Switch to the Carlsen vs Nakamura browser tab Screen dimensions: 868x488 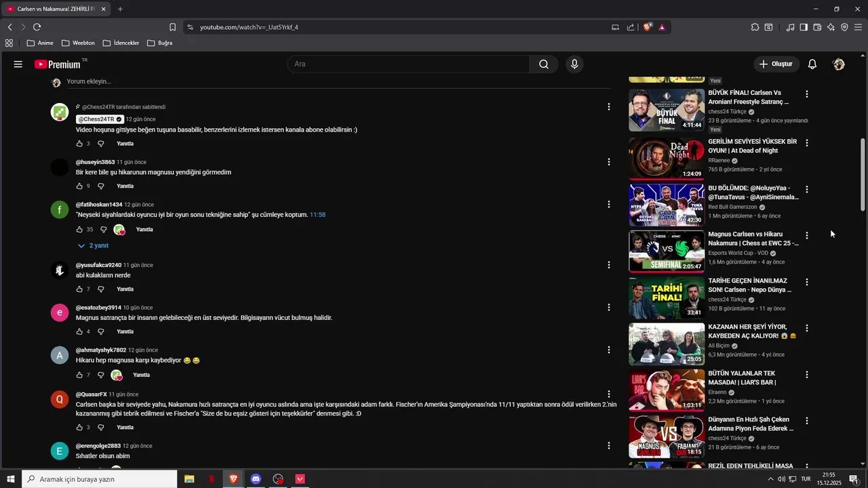coord(56,9)
